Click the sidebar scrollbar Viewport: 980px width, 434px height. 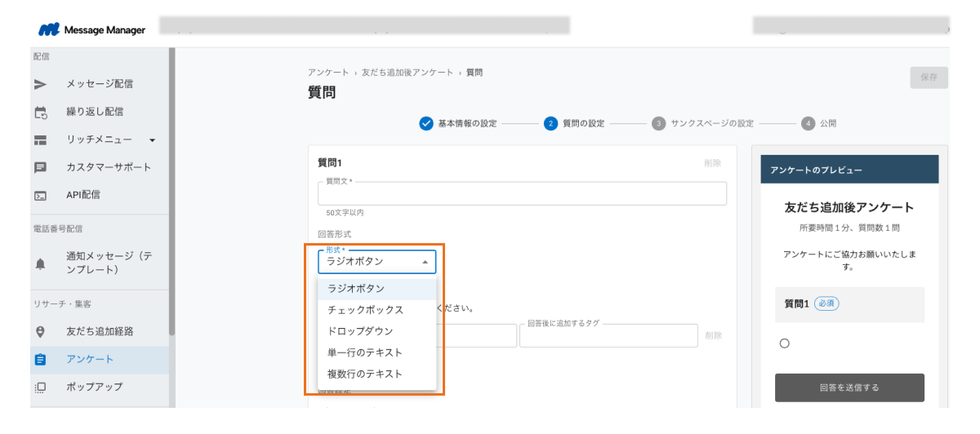(x=171, y=192)
